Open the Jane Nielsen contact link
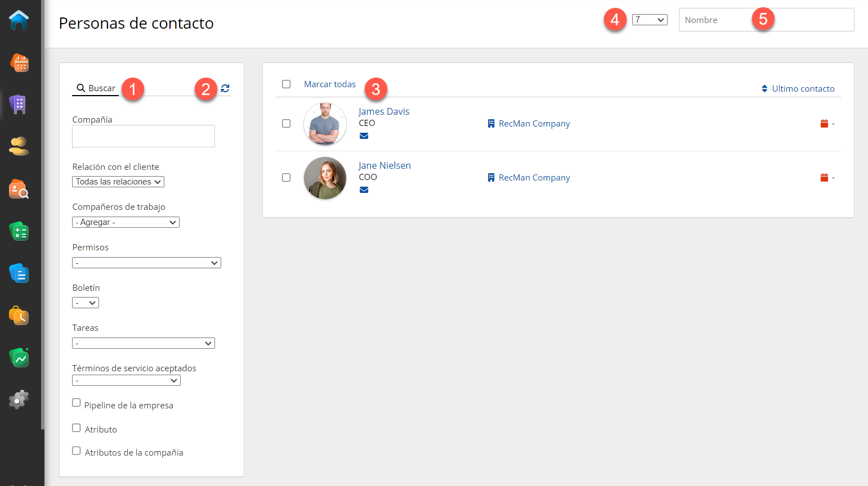This screenshot has height=486, width=868. point(384,165)
